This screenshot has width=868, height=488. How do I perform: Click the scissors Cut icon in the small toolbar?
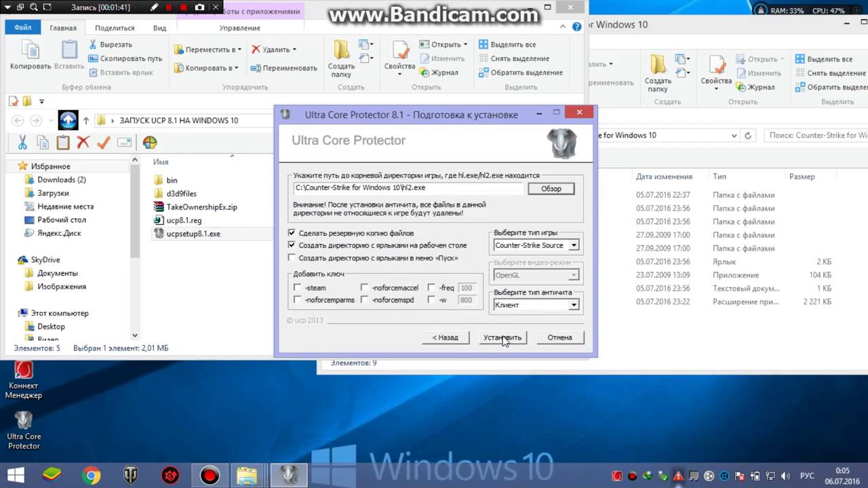[22, 142]
